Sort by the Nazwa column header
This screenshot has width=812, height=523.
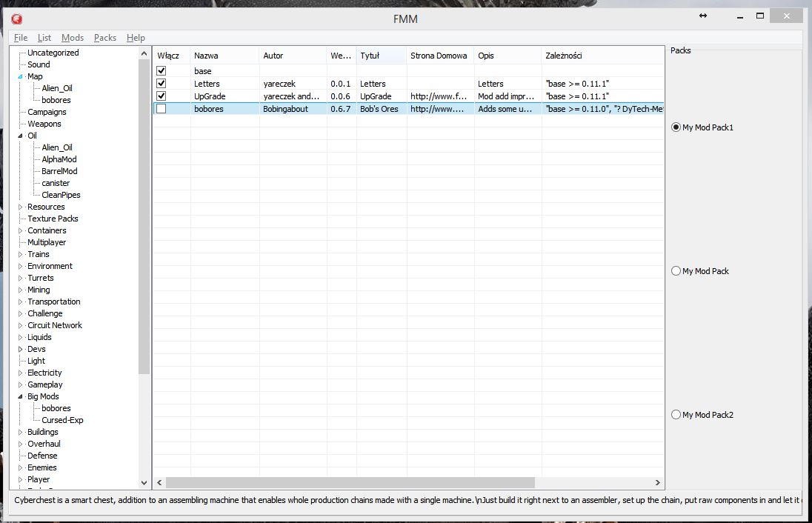(x=206, y=56)
